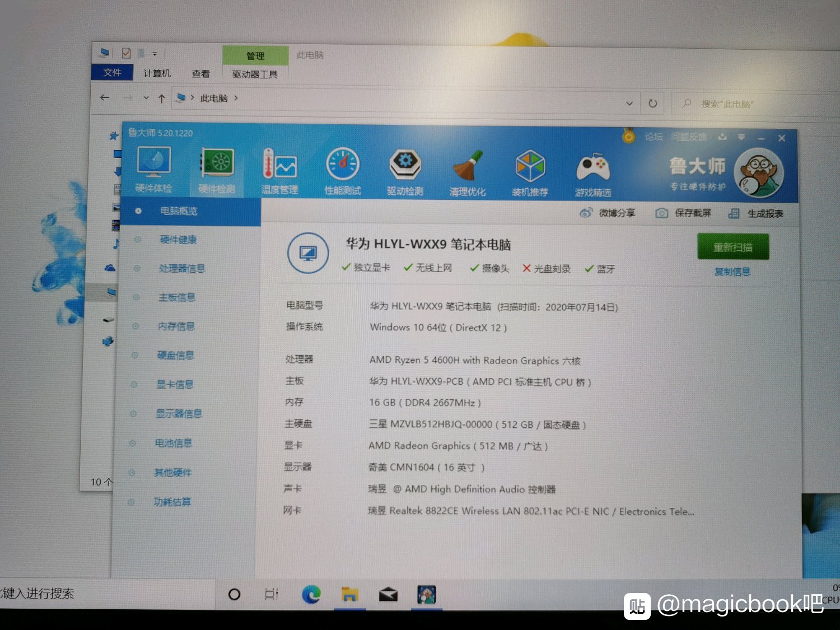Click the Lu Master title bar dropdown menu arrow
Screen dimensions: 840x630
[x=741, y=137]
